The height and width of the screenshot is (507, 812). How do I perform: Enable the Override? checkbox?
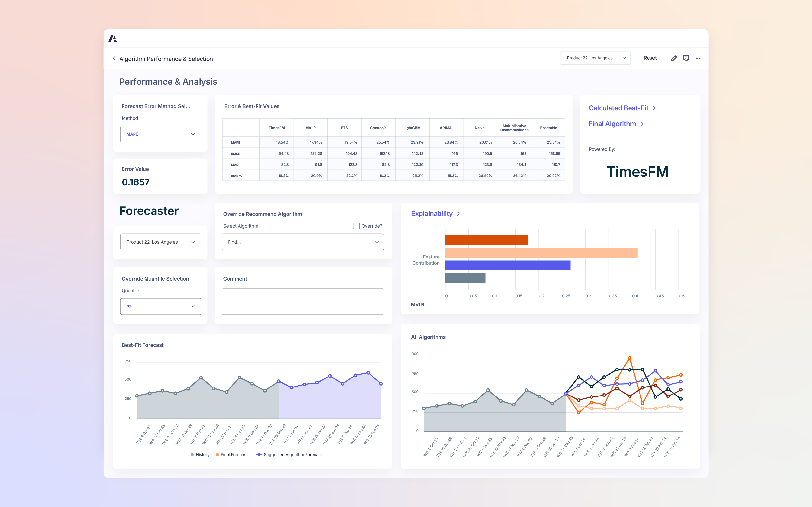click(x=356, y=226)
